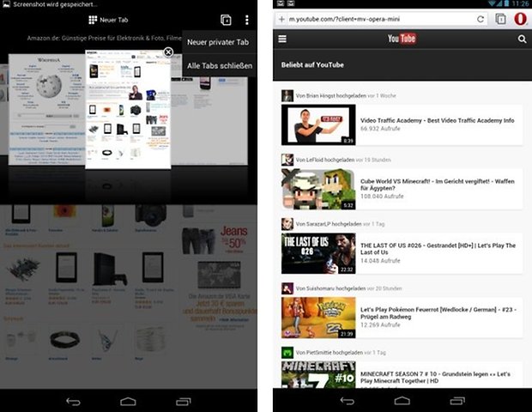The image size is (532, 412).
Task: Tap tab counter icon in left tab switcher
Action: 226,20
